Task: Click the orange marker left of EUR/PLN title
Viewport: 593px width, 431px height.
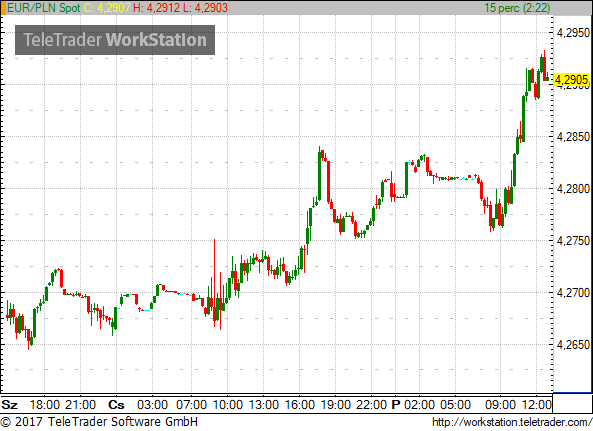Action: point(3,8)
